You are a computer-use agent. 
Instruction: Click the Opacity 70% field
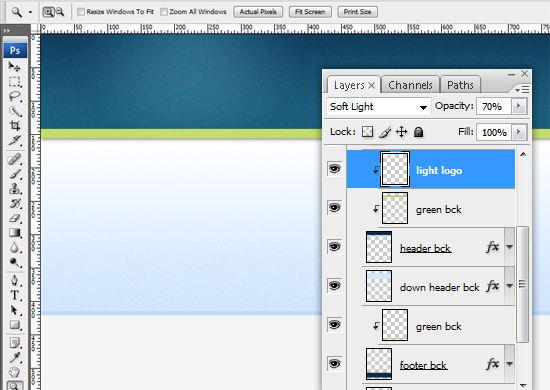point(494,106)
